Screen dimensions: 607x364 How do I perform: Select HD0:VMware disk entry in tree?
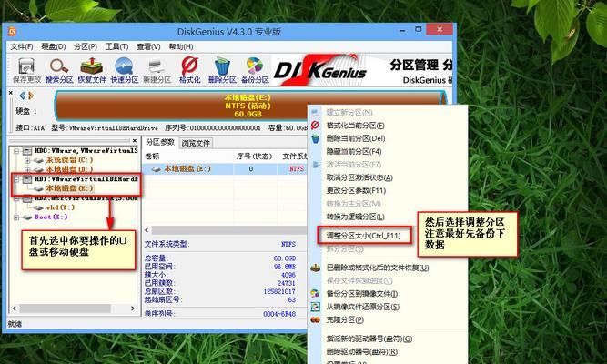tap(86, 150)
